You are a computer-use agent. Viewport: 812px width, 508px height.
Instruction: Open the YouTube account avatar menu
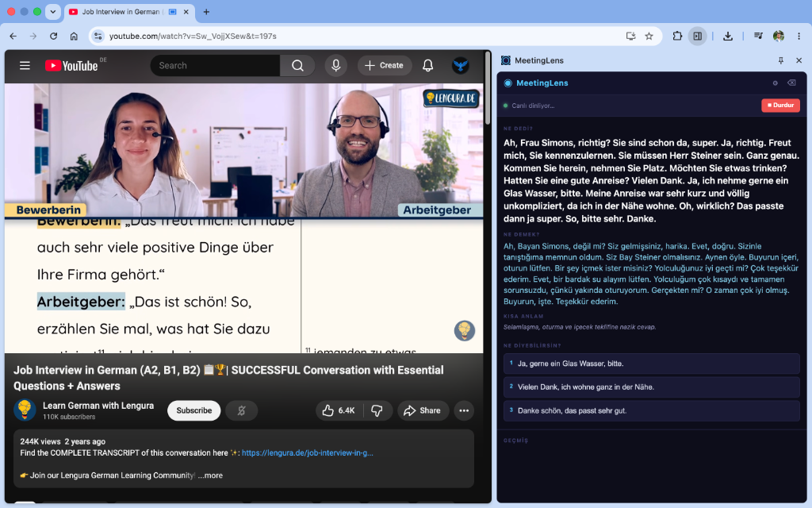tap(461, 65)
